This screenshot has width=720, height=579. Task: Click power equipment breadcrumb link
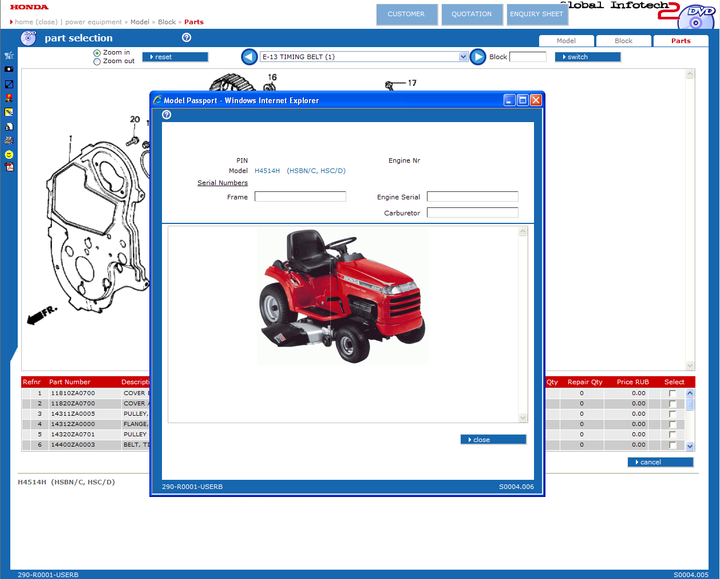[x=94, y=22]
